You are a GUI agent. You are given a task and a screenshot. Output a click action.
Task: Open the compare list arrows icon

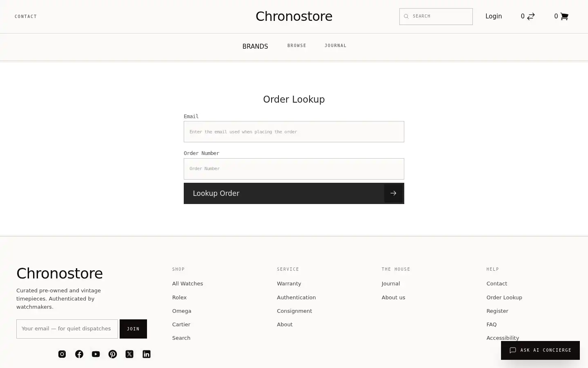(531, 16)
